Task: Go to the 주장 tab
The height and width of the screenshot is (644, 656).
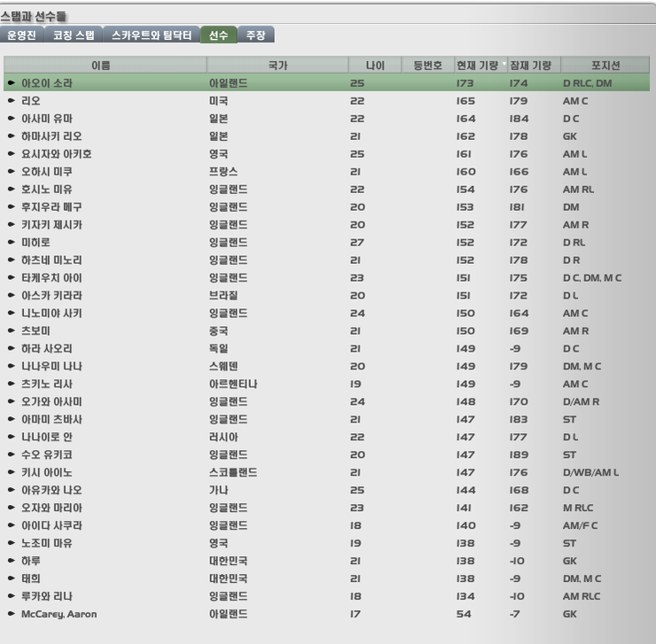Action: click(x=256, y=35)
